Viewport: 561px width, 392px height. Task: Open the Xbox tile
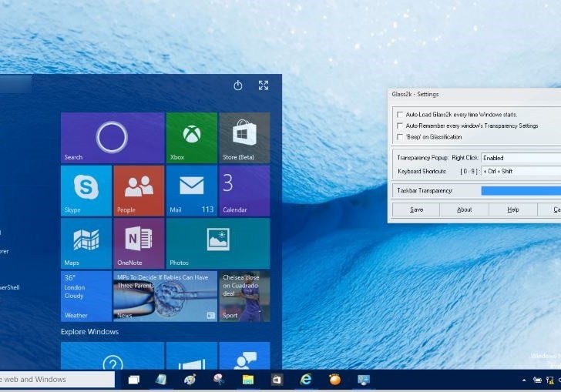(x=191, y=138)
